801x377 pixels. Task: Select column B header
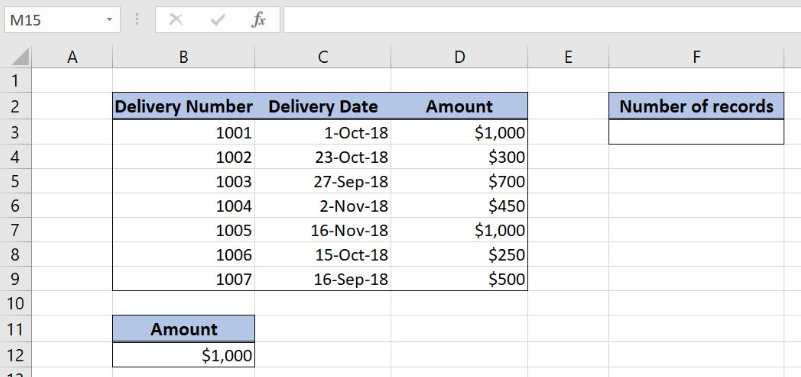click(x=183, y=57)
